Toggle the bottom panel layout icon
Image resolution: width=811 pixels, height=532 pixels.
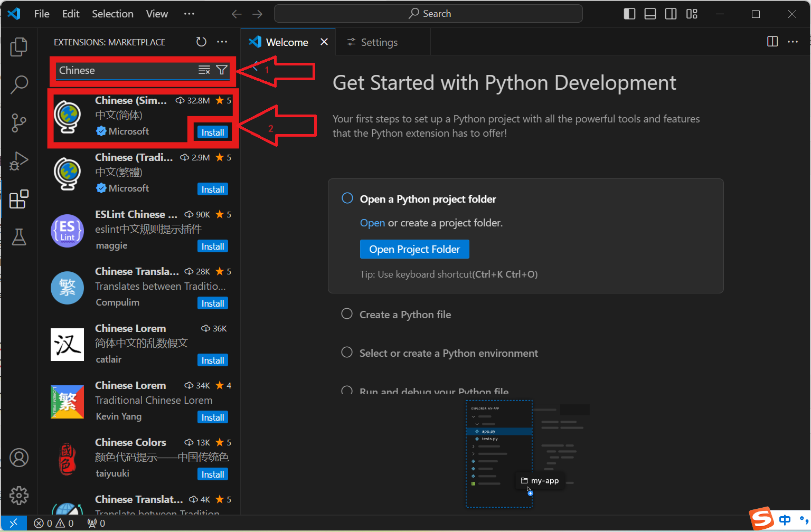[x=650, y=14]
